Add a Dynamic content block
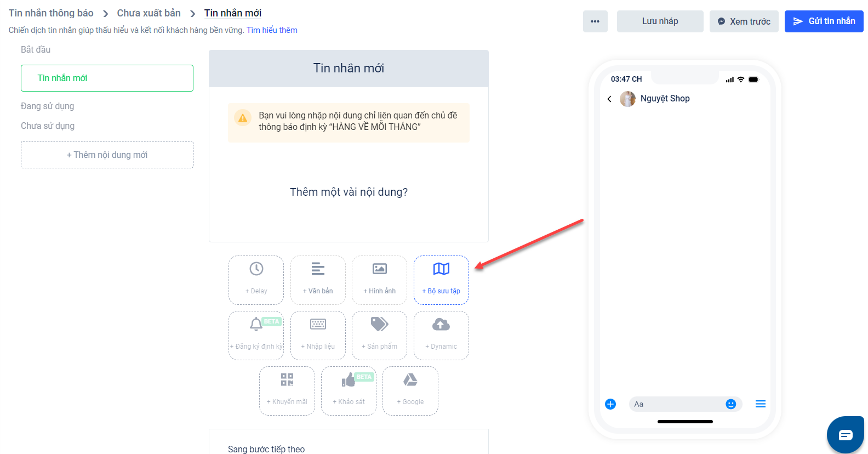This screenshot has width=868, height=454. pyautogui.click(x=441, y=335)
